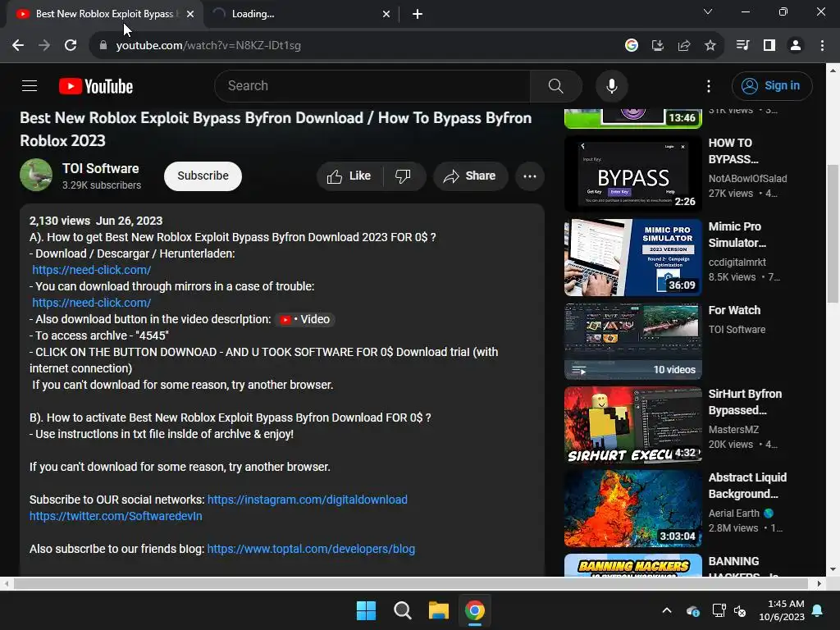Subscribe to TOI Software channel
The width and height of the screenshot is (840, 630).
(203, 176)
